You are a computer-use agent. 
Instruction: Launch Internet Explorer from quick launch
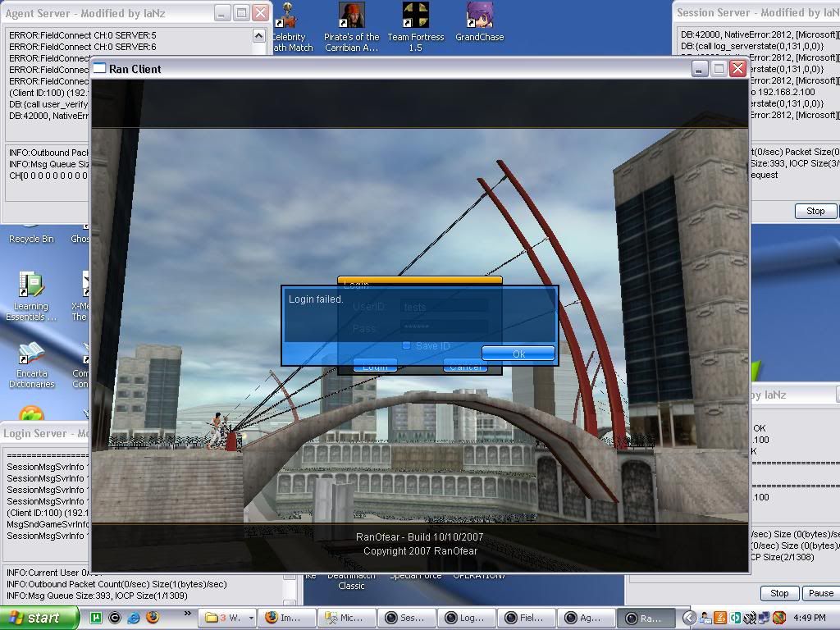(x=133, y=618)
